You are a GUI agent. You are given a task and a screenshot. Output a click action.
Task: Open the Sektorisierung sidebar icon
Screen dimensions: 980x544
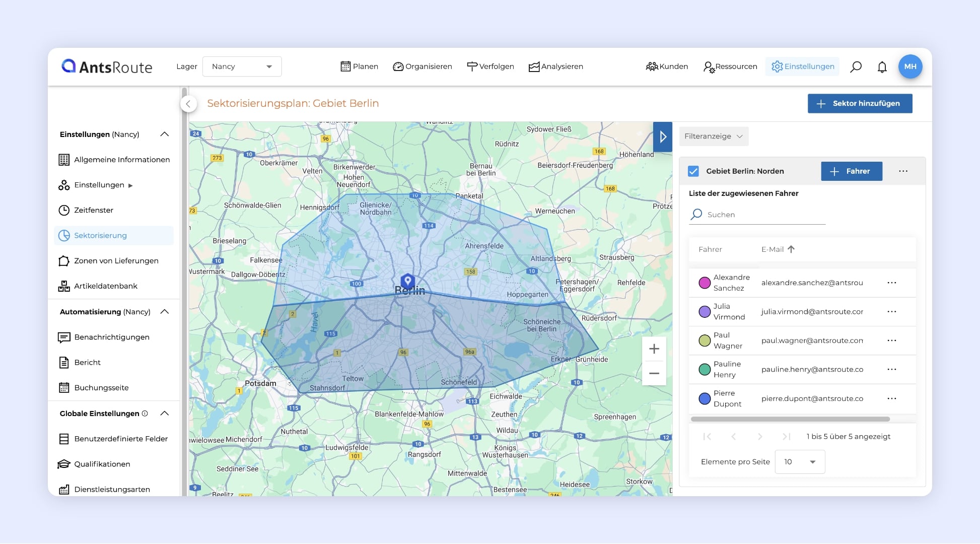pos(64,235)
